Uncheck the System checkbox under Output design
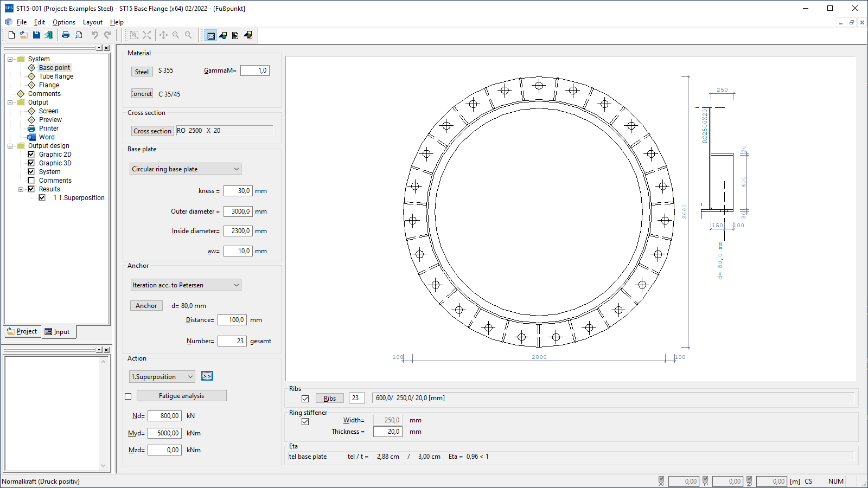This screenshot has height=488, width=868. [31, 172]
